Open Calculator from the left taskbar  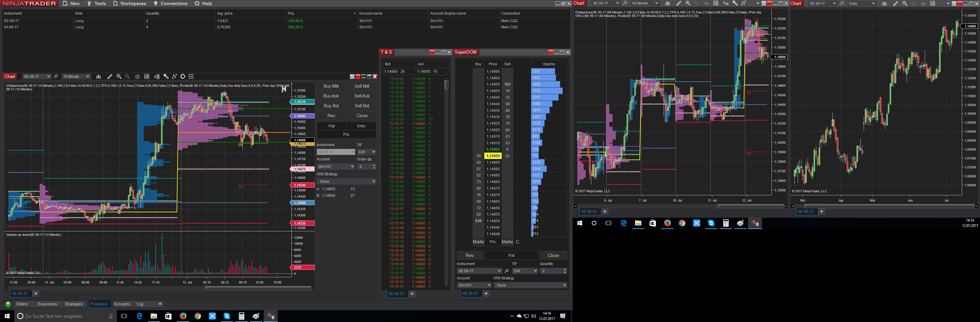tap(241, 316)
